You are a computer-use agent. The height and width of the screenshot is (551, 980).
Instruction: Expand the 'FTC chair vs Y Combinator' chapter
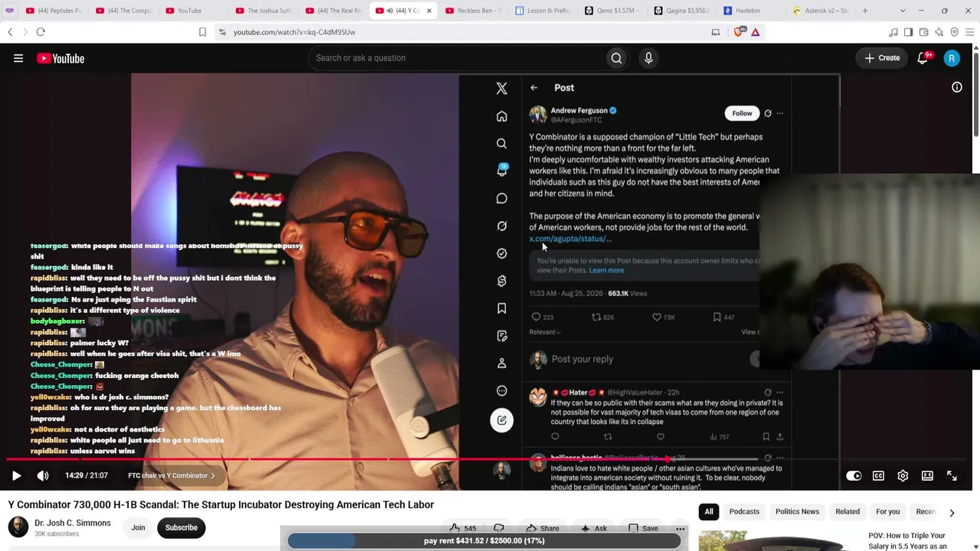coord(171,475)
